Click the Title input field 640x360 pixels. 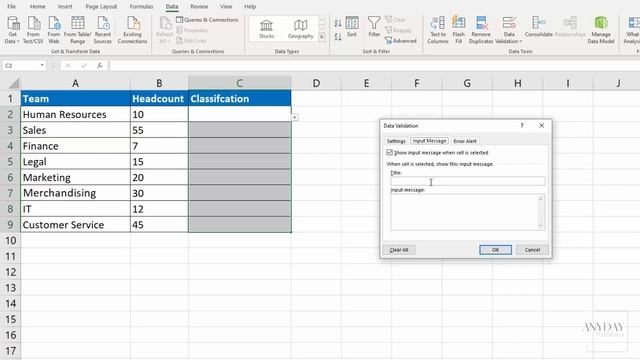(x=467, y=181)
